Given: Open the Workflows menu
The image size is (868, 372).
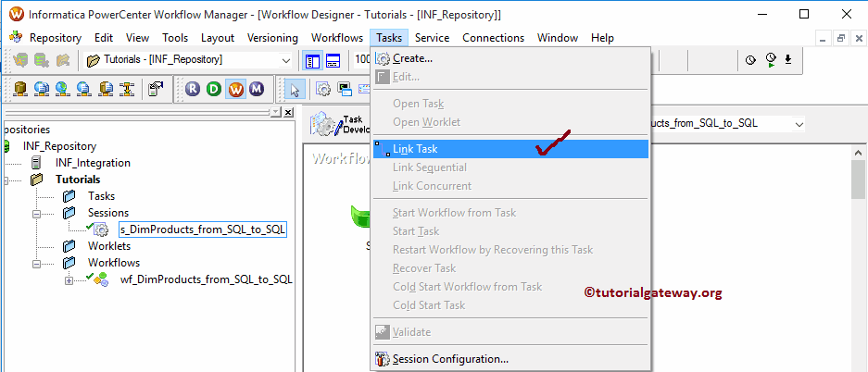Looking at the screenshot, I should tap(337, 38).
